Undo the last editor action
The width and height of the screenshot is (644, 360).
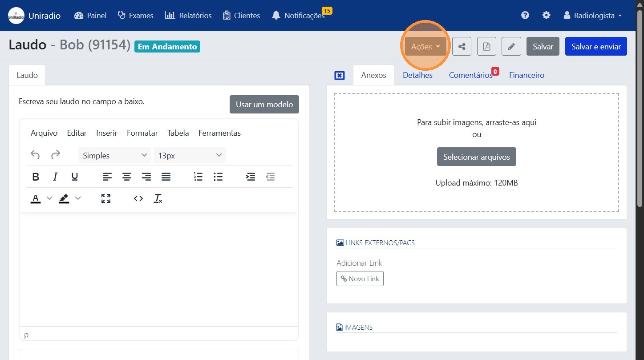click(x=35, y=154)
